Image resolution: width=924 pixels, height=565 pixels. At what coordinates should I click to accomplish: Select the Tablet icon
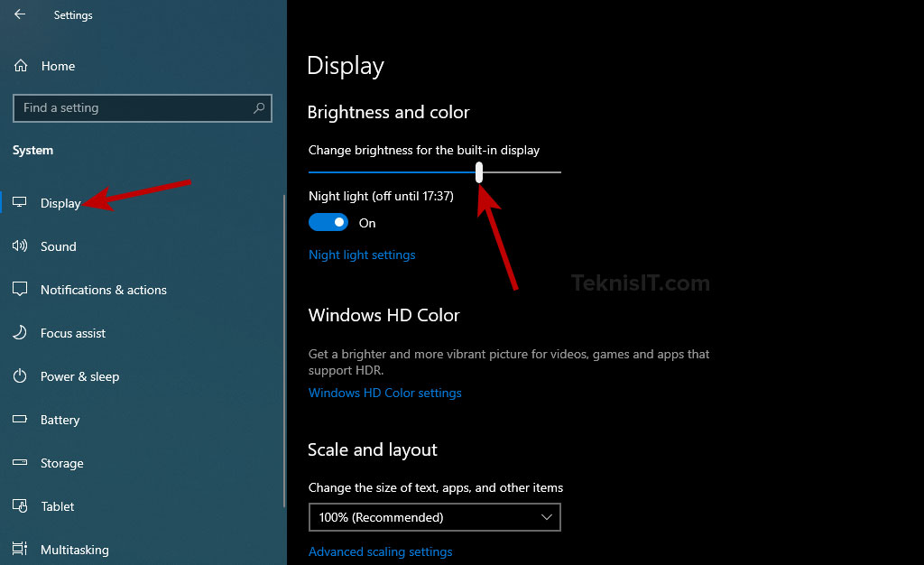coord(19,506)
